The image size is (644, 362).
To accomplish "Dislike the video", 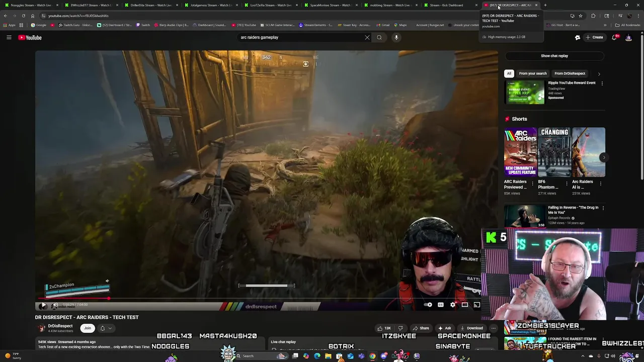I will click(x=400, y=328).
